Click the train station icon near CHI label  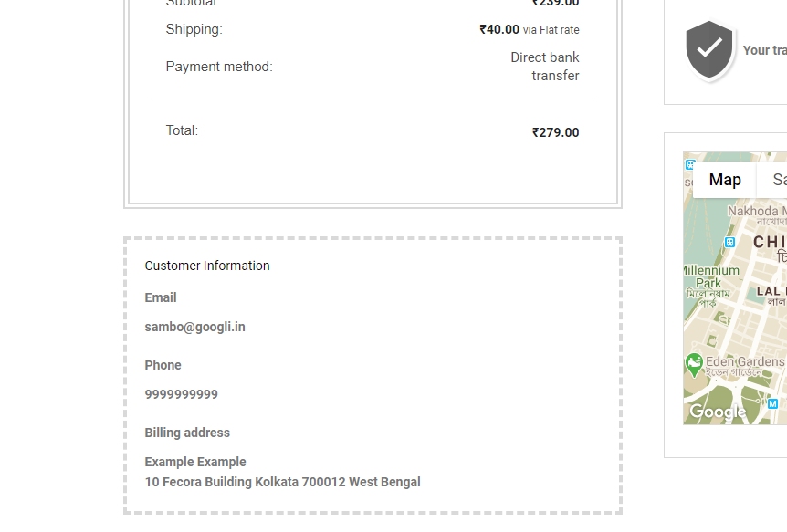(729, 243)
